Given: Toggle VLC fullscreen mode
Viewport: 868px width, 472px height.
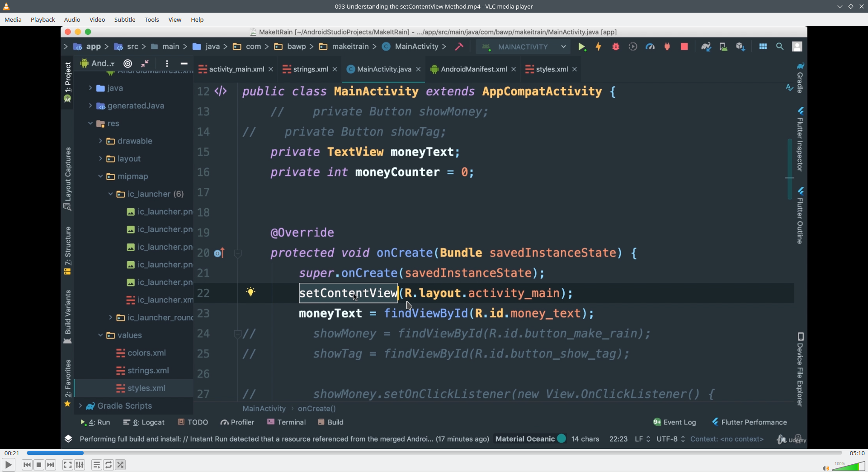Looking at the screenshot, I should coord(67,465).
